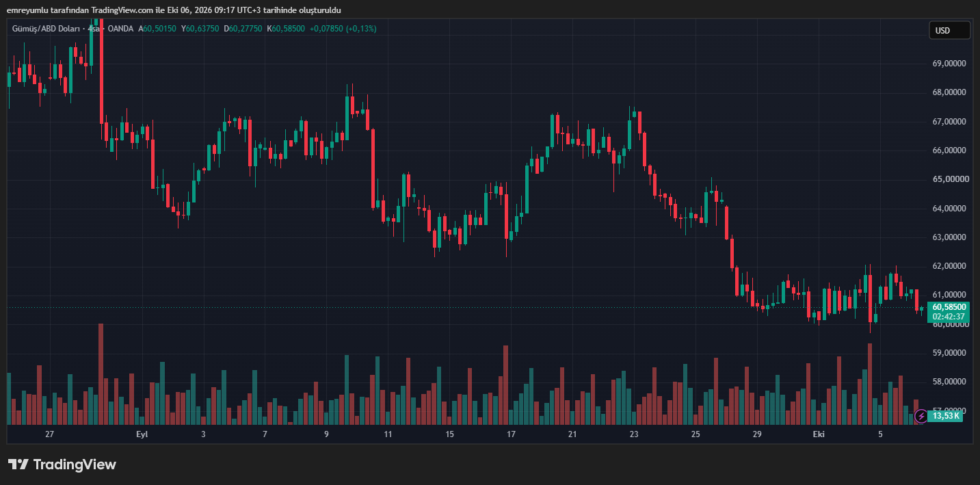The width and height of the screenshot is (980, 485).
Task: Click the 59,00000 price axis label
Action: click(951, 353)
